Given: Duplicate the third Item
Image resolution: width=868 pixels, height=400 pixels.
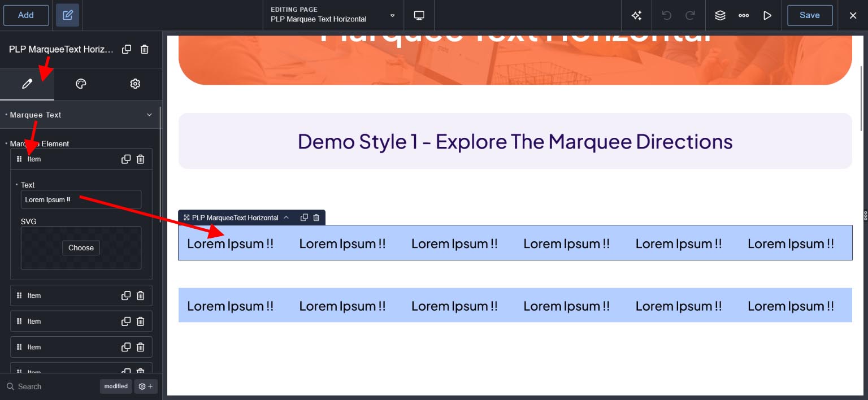Looking at the screenshot, I should coord(126,321).
